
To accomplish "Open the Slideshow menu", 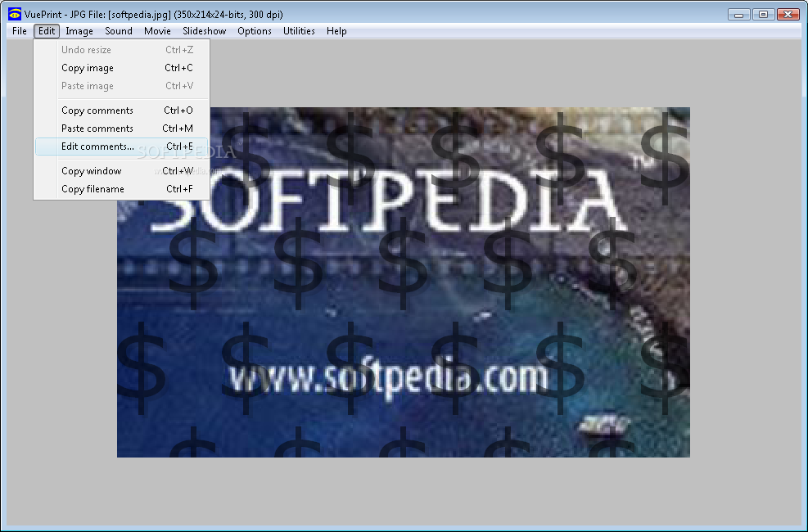I will coord(204,31).
